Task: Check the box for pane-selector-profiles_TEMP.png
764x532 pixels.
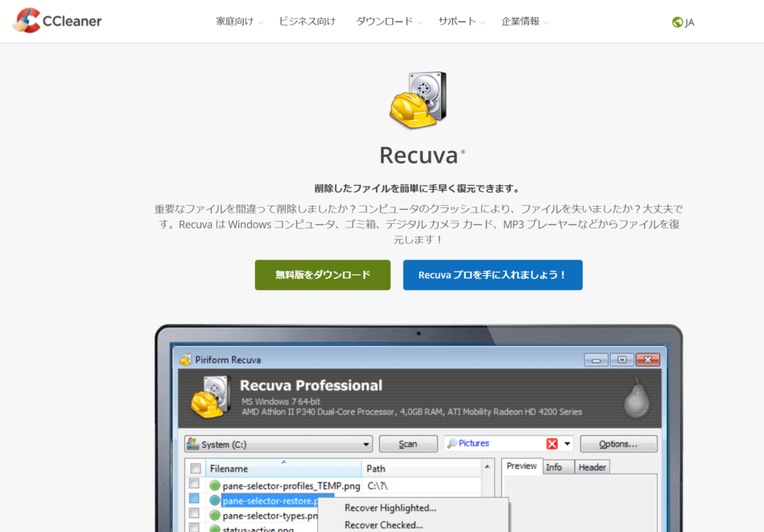Action: 194,485
